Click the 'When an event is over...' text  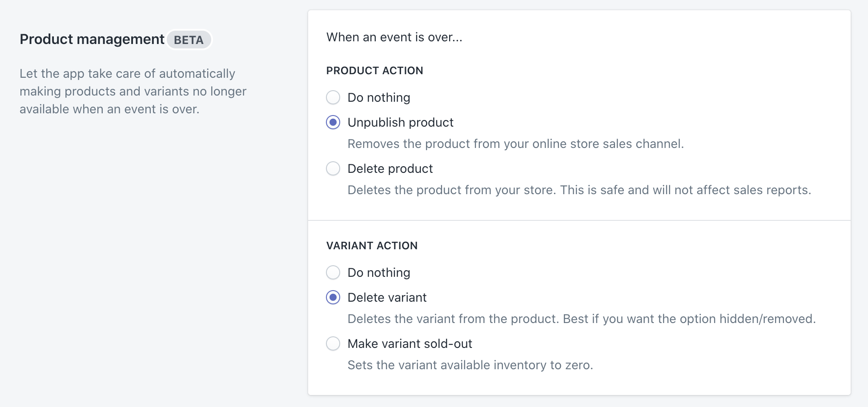[394, 37]
